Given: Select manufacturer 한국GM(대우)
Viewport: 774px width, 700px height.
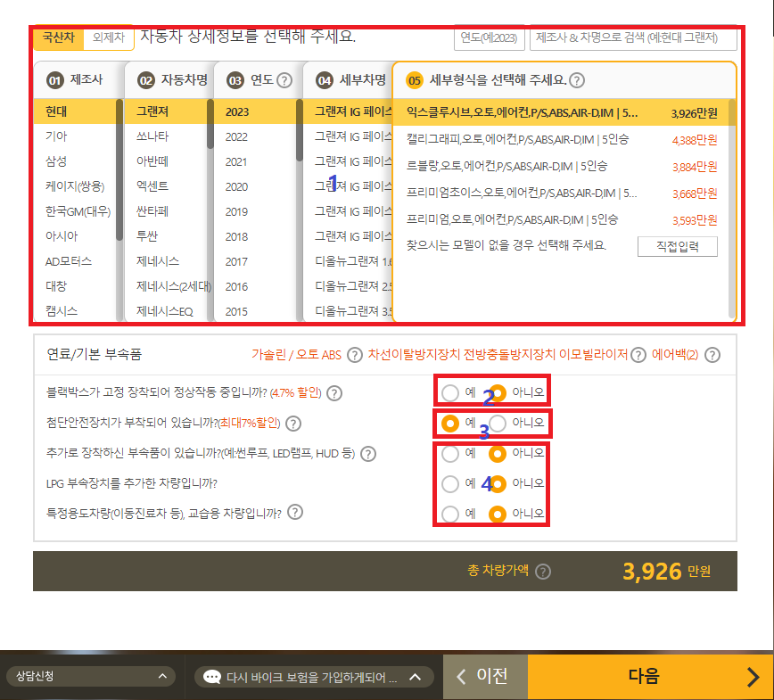Looking at the screenshot, I should 78,211.
